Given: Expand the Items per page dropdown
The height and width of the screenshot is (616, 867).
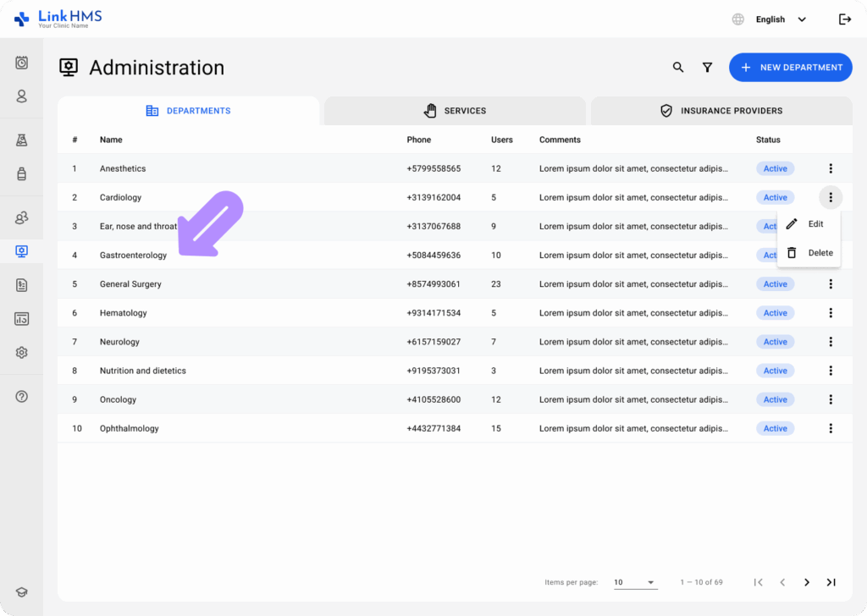Looking at the screenshot, I should pos(635,582).
